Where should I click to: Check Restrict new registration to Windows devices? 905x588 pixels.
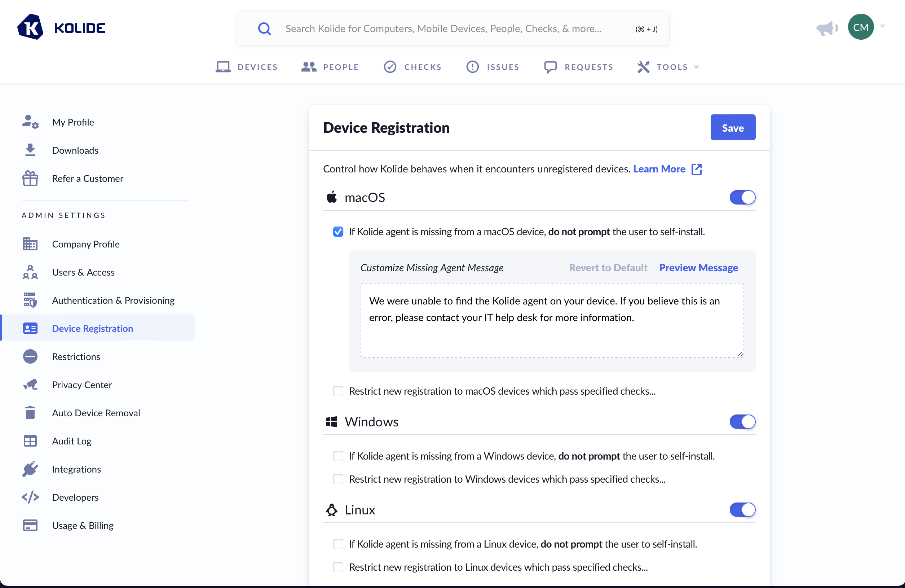(338, 479)
